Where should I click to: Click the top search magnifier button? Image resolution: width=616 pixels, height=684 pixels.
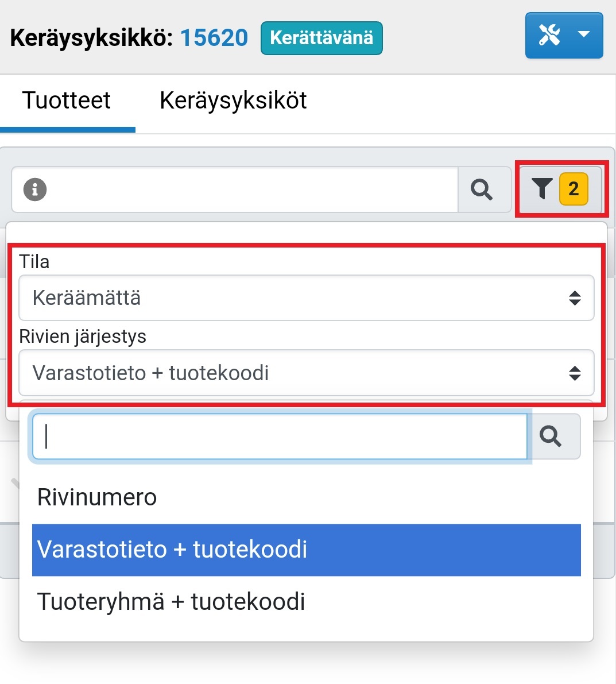pos(482,189)
